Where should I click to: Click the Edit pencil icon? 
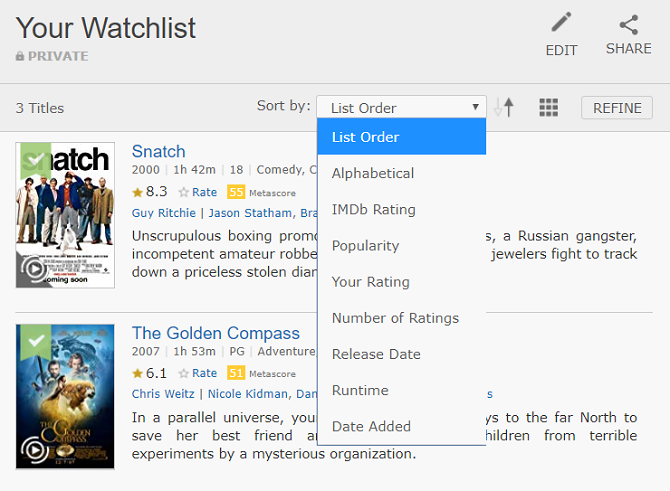pyautogui.click(x=561, y=24)
